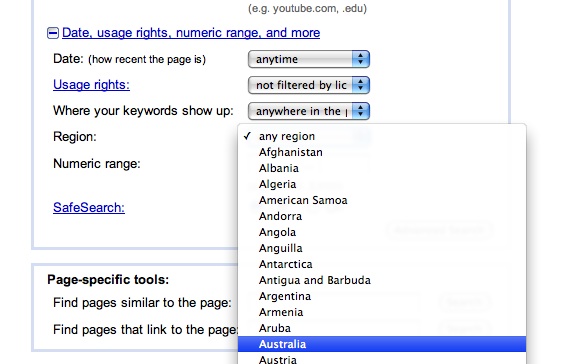The height and width of the screenshot is (364, 573).
Task: Open the SafeSearch link
Action: (x=89, y=208)
